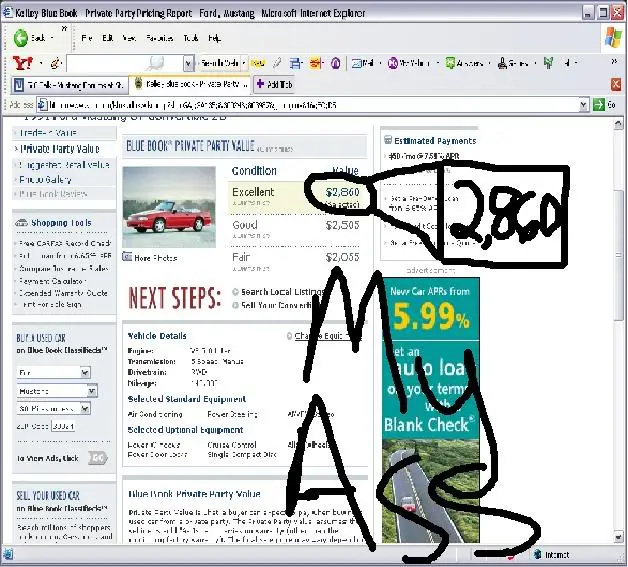Open the Payment Calculator link
Viewport: 628px width, 567px height.
coord(52,281)
